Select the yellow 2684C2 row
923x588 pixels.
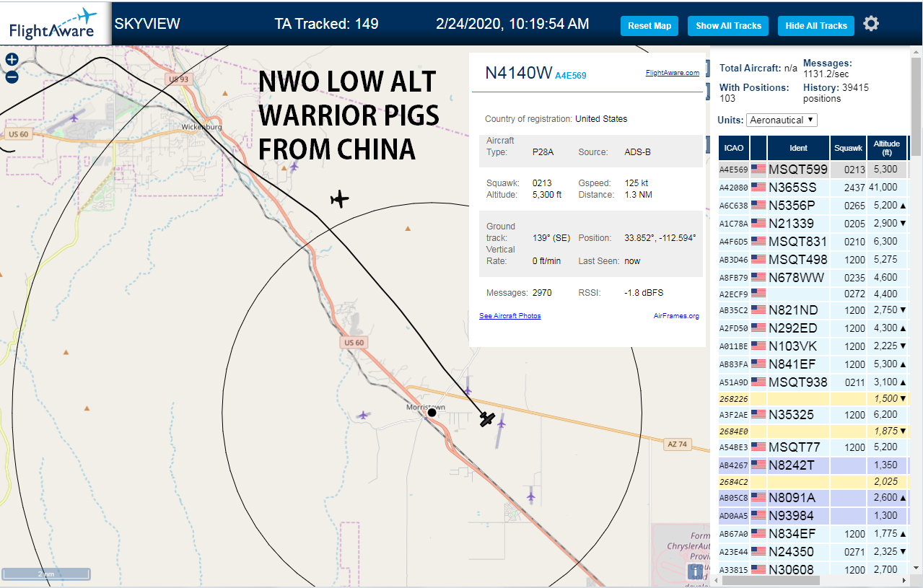[x=813, y=481]
